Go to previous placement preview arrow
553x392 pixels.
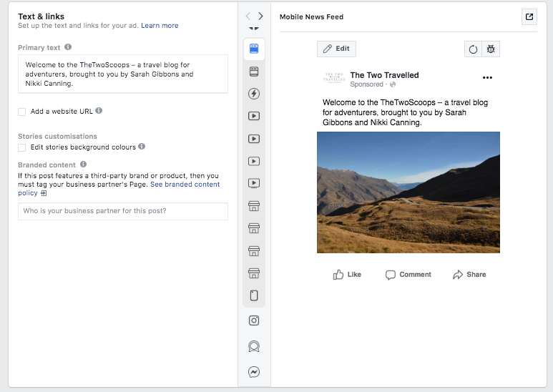248,16
